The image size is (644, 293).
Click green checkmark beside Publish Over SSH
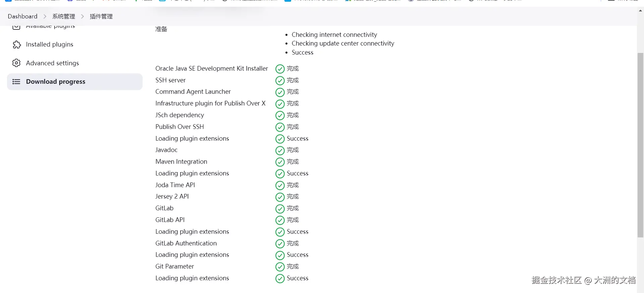coord(280,127)
